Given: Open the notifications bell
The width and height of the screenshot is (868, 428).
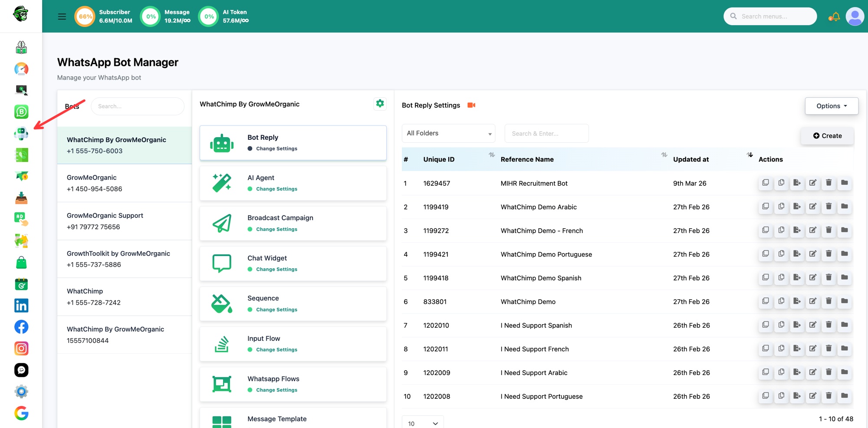Looking at the screenshot, I should pos(835,16).
